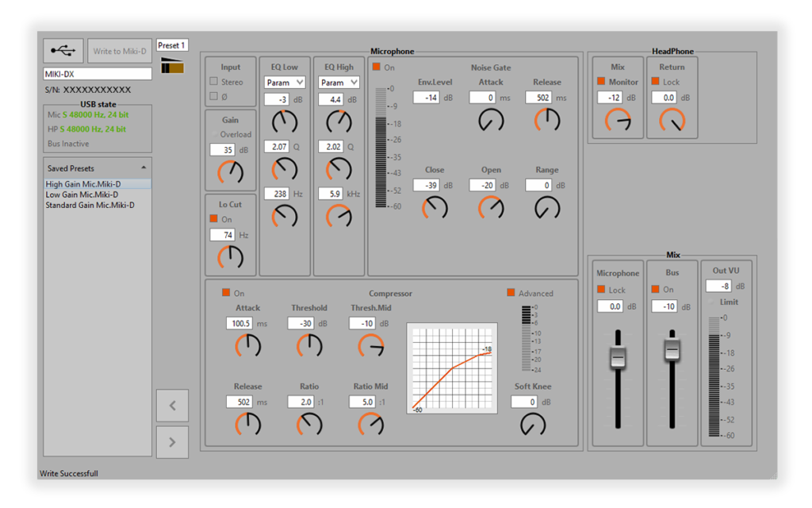Image resolution: width=812 pixels, height=508 pixels.
Task: Click the headphone Return level knob
Action: [672, 120]
